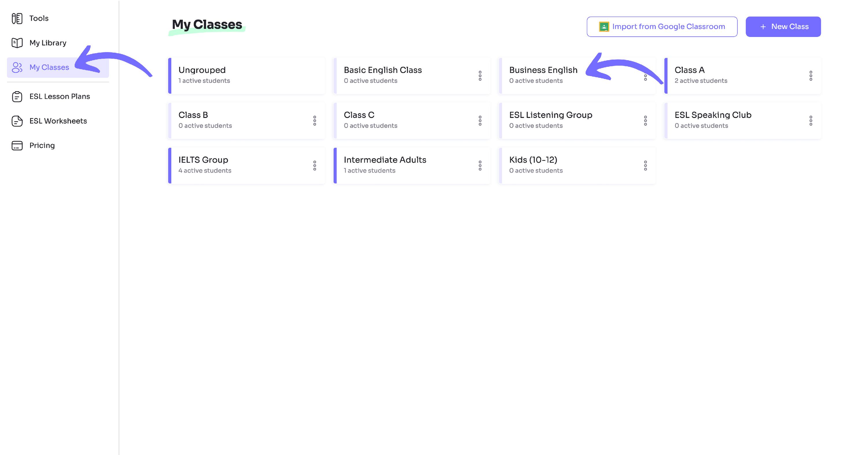Click the ESL Lesson Plans clipboard icon
The image size is (868, 455).
pyautogui.click(x=17, y=97)
